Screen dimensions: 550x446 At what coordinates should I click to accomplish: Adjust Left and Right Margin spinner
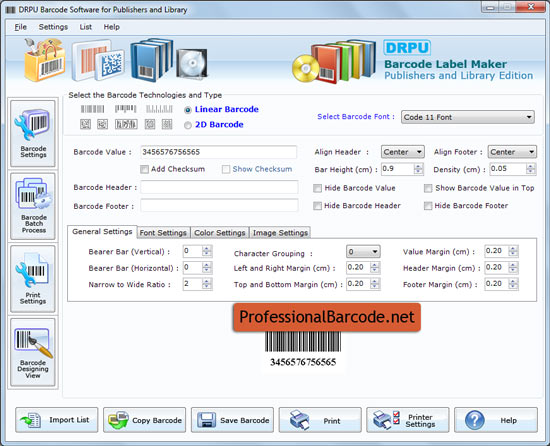tap(375, 268)
